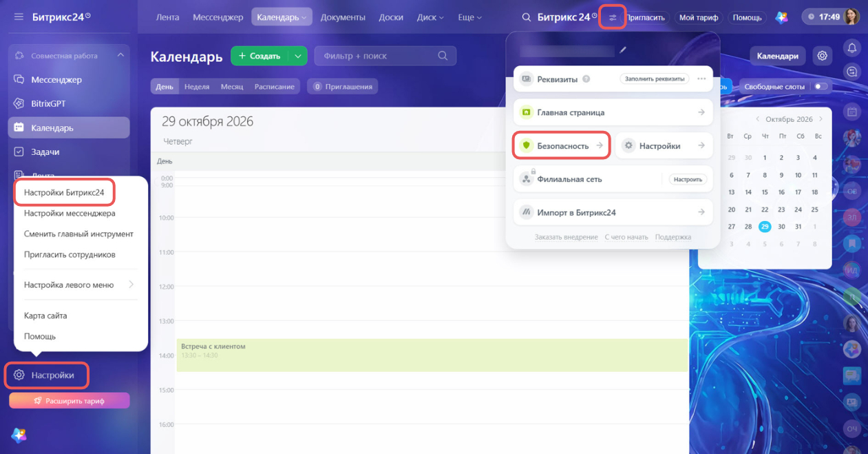Screen dimensions: 868x454
Task: Switch the calendar to Неделя view
Action: click(x=197, y=87)
